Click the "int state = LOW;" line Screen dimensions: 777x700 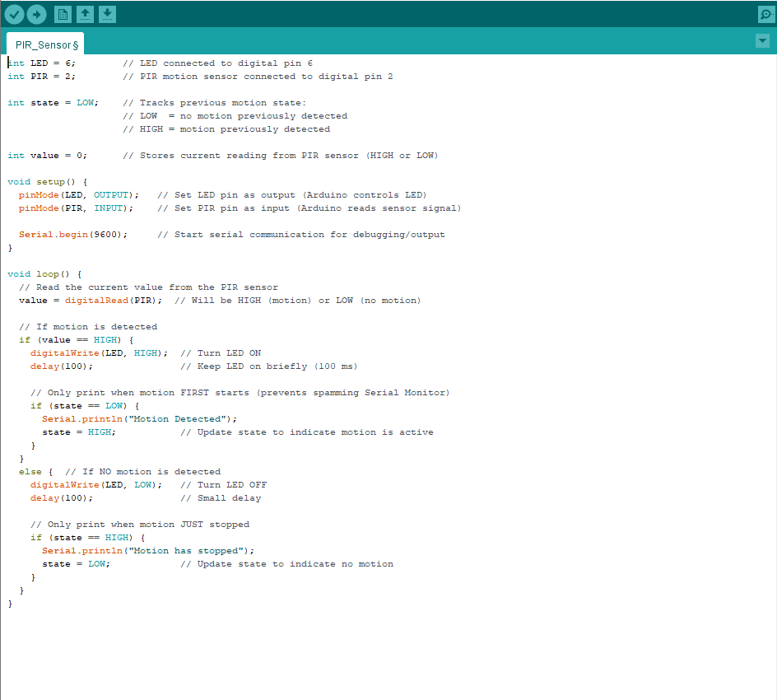click(53, 103)
